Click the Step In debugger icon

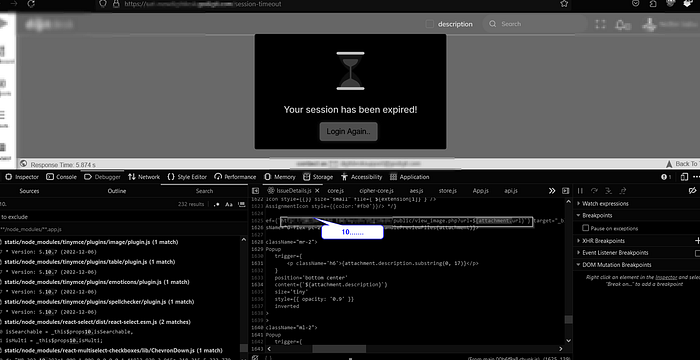pyautogui.click(x=608, y=191)
